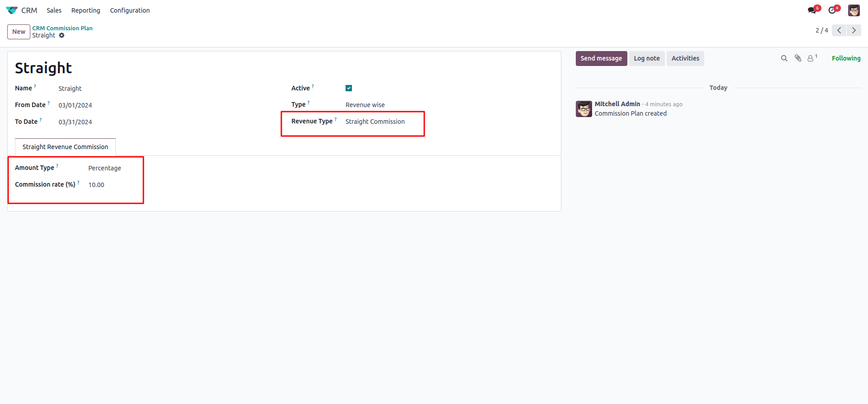The height and width of the screenshot is (404, 868).
Task: Open the discuss messages icon
Action: [x=812, y=10]
